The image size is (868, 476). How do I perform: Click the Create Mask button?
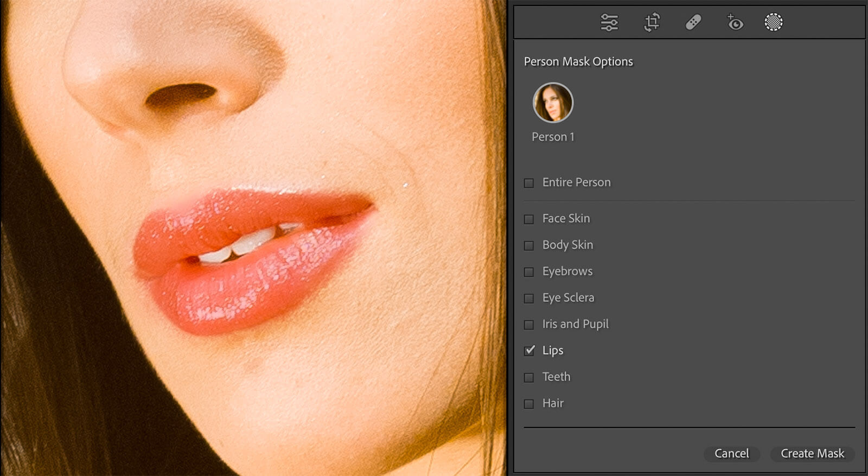pyautogui.click(x=812, y=454)
